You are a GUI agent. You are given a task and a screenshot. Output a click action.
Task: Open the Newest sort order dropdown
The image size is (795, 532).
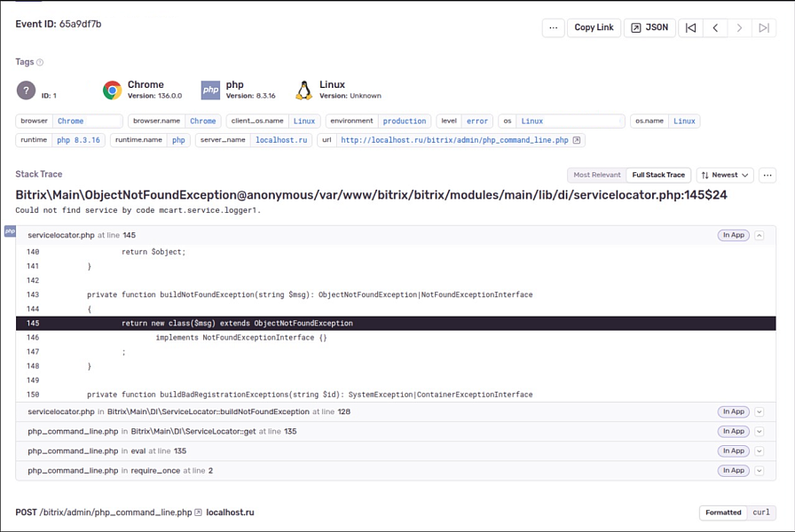pos(725,175)
